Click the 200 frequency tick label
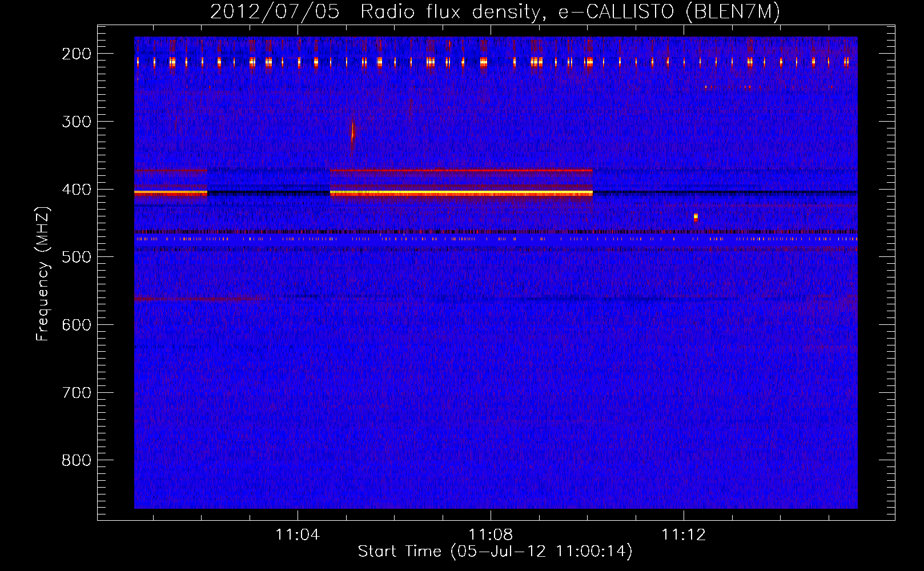The height and width of the screenshot is (571, 924). coord(77,54)
